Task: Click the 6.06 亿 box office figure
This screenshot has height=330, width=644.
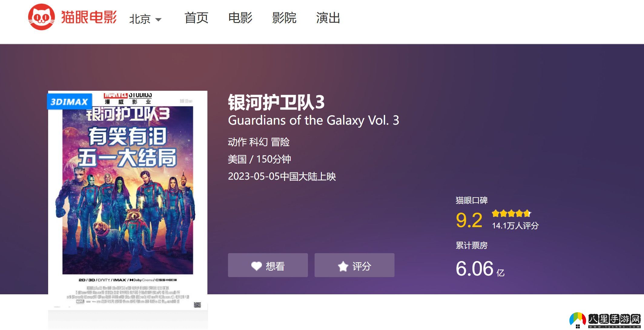Action: [x=480, y=269]
